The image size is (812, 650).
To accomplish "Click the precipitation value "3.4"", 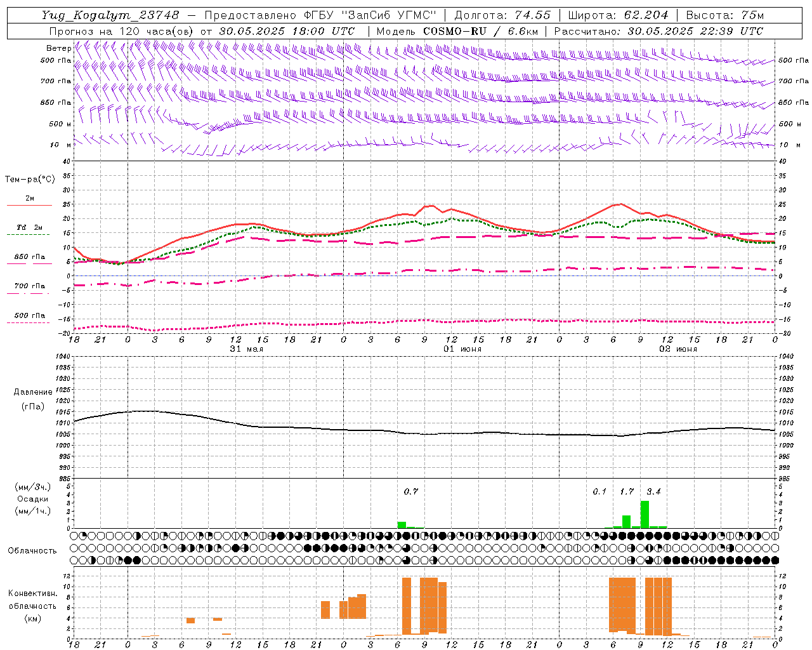I will [x=653, y=491].
